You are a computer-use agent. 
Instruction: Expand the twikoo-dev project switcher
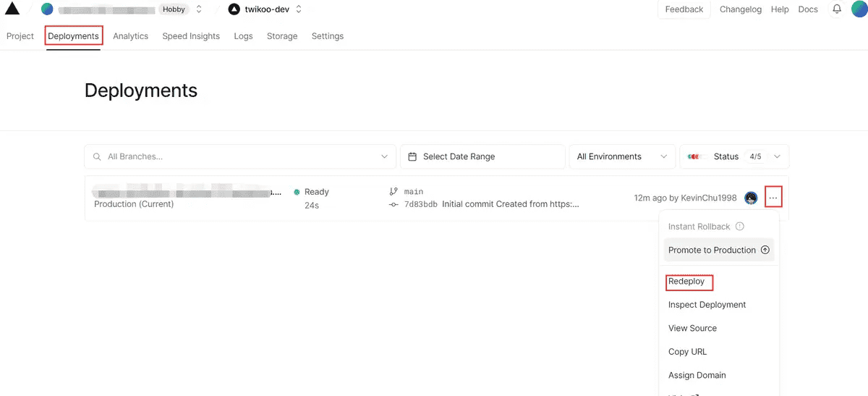click(299, 9)
